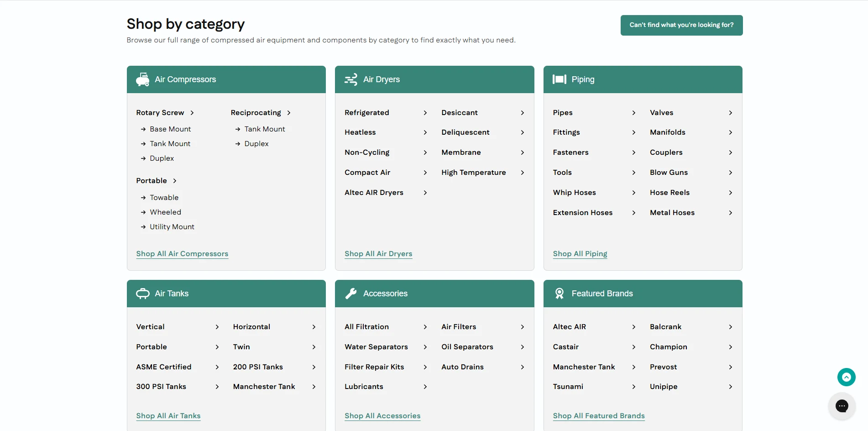Open Shop All Accessories link
The image size is (868, 431).
(382, 416)
